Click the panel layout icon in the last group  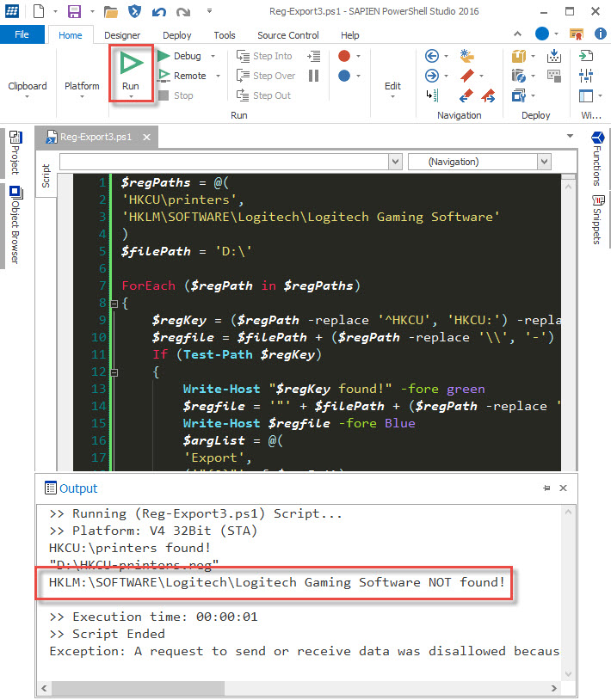point(585,95)
